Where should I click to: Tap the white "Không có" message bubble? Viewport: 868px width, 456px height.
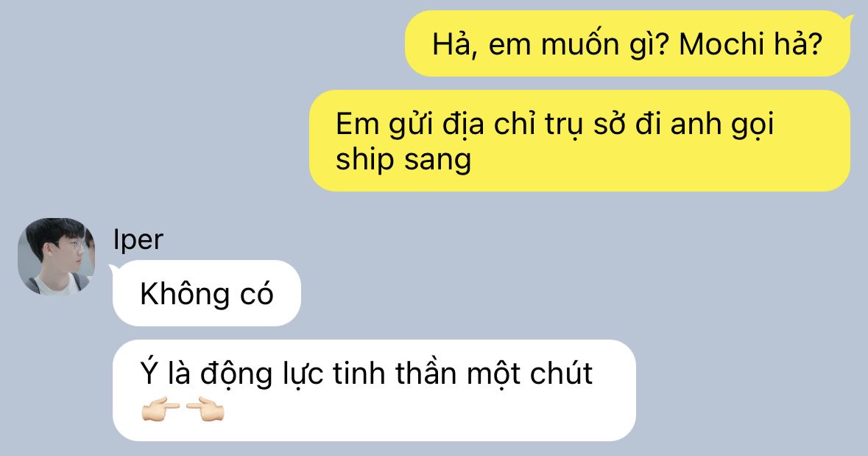click(206, 293)
